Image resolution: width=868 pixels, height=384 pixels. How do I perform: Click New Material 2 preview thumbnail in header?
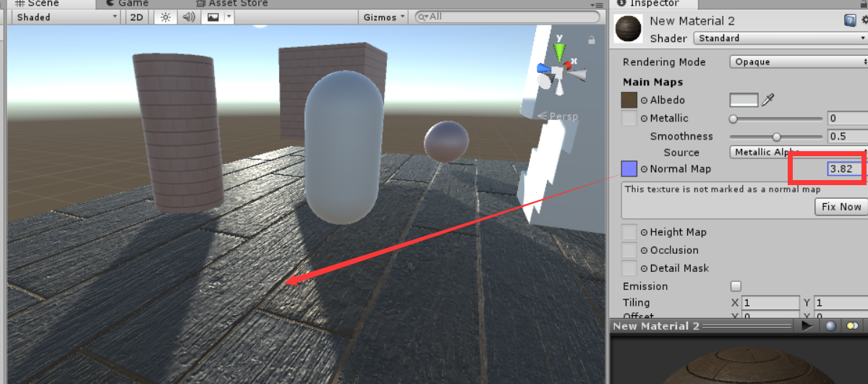pos(628,29)
